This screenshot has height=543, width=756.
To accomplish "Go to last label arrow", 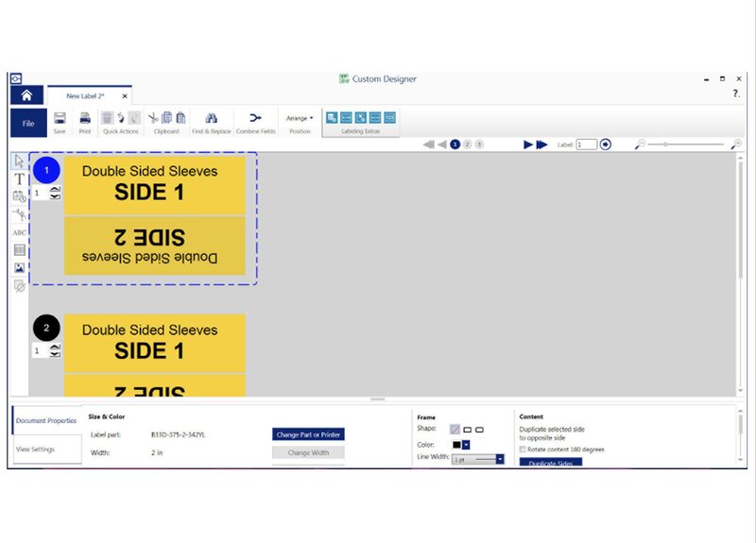I will tap(541, 144).
